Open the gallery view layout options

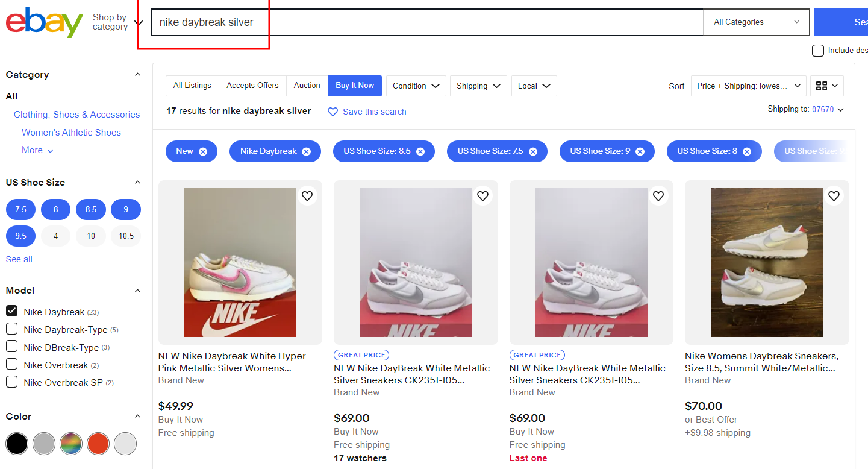(x=827, y=86)
